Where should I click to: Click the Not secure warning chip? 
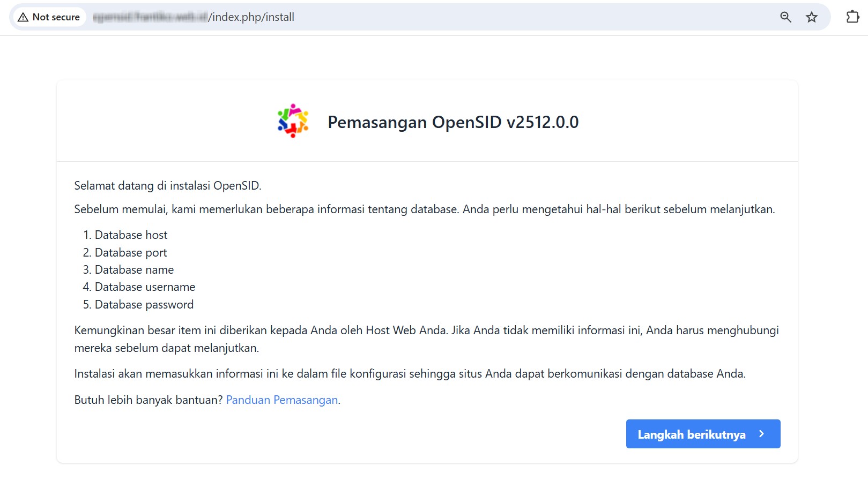[x=49, y=17]
